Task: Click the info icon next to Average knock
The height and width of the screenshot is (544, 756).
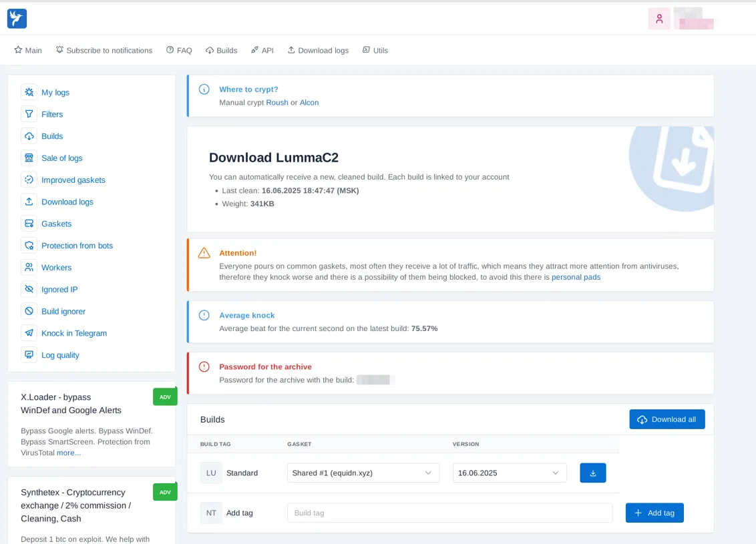Action: point(204,315)
